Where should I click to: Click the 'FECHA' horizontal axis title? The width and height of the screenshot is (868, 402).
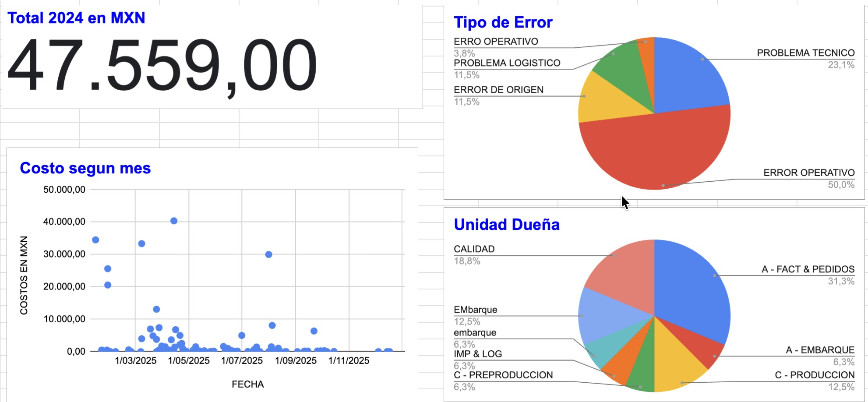point(248,384)
